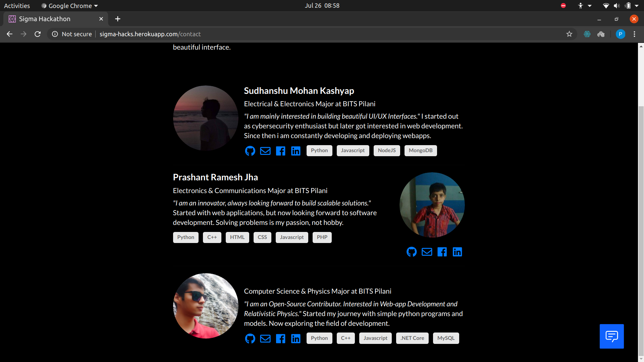Click the .NET Core skill tag

412,338
